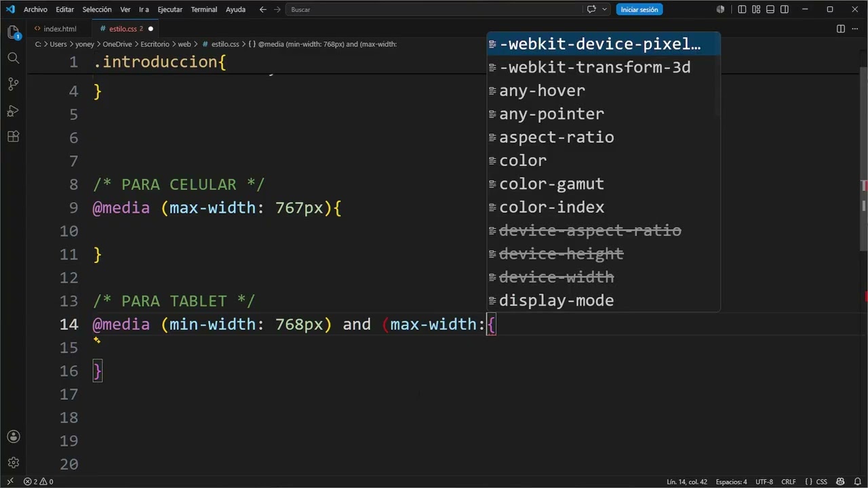Expand the Copilot chat dropdown arrow

(x=604, y=9)
